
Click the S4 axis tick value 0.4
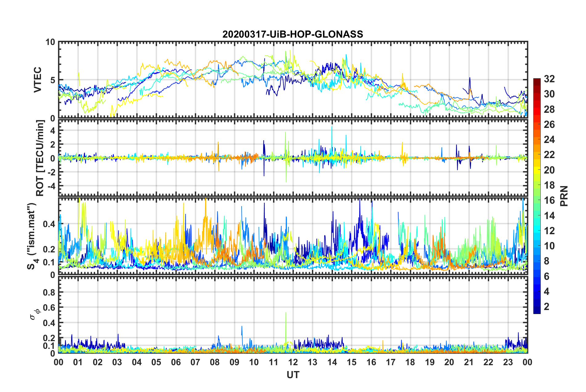(x=49, y=224)
